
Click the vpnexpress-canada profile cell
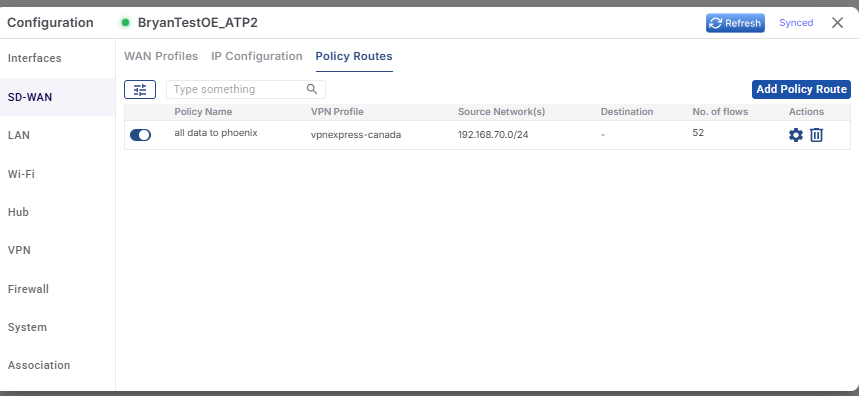(x=356, y=135)
